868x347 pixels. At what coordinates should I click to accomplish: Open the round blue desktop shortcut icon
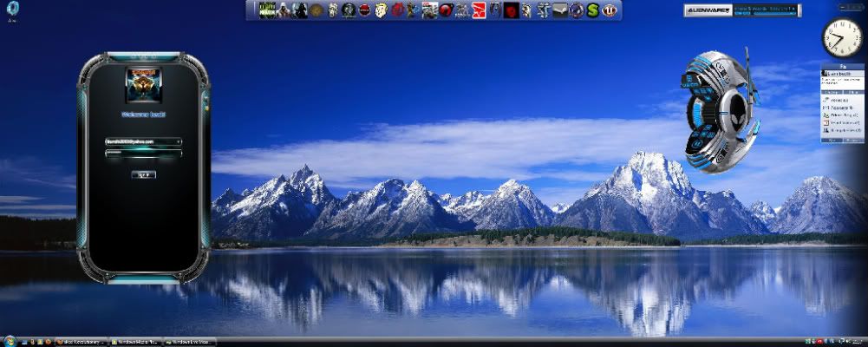(x=12, y=9)
